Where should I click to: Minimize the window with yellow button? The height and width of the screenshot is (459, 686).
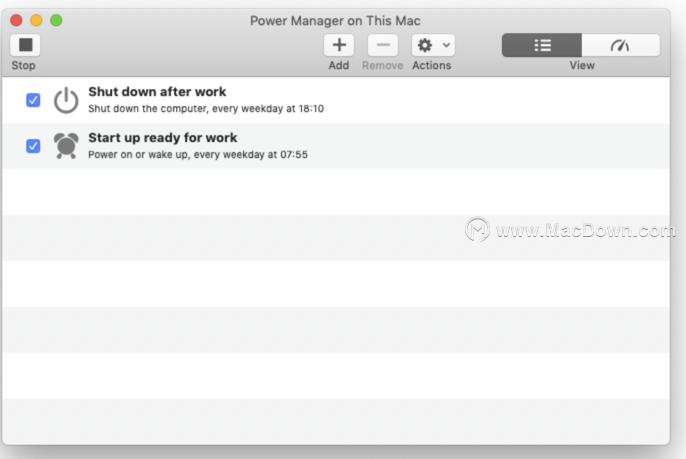(x=36, y=20)
